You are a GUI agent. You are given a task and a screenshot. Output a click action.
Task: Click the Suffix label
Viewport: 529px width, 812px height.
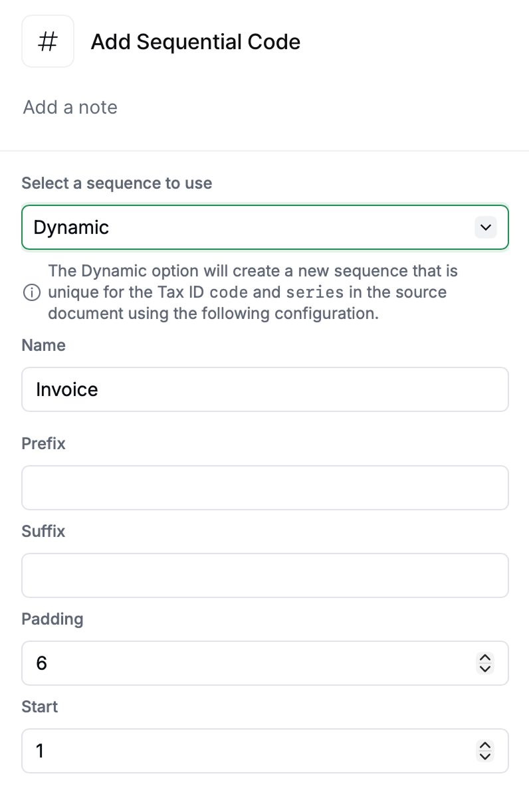[44, 531]
